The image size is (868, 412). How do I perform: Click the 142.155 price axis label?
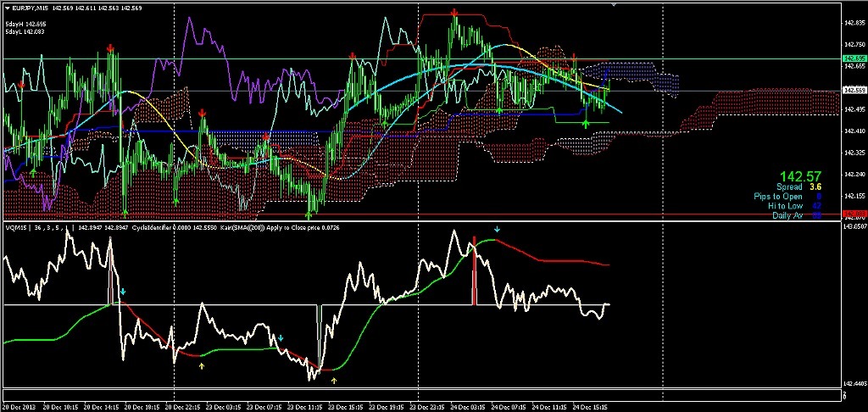854,196
